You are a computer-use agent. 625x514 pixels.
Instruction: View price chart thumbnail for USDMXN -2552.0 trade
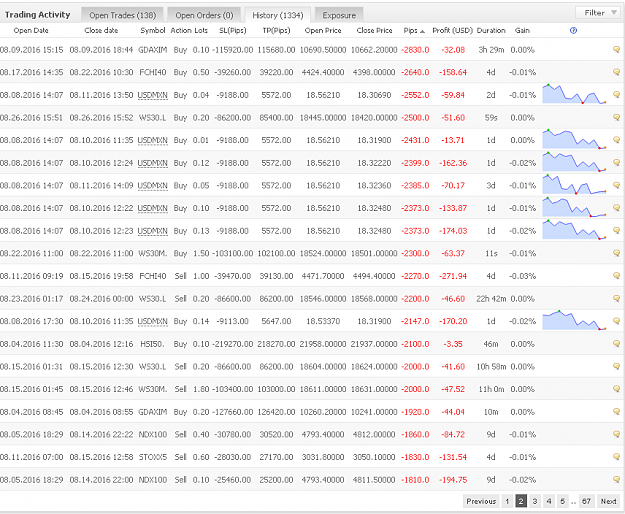[574, 94]
